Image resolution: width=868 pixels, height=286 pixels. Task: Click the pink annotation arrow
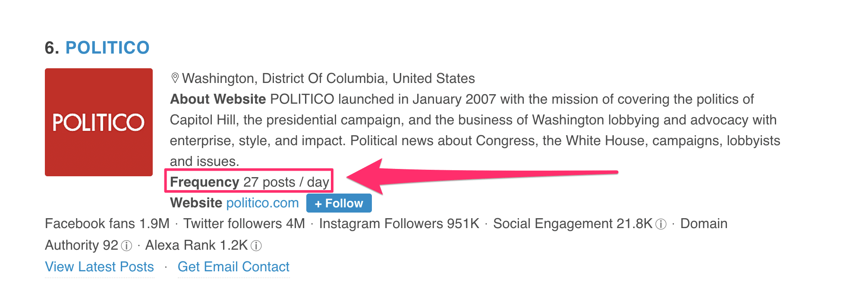(482, 175)
